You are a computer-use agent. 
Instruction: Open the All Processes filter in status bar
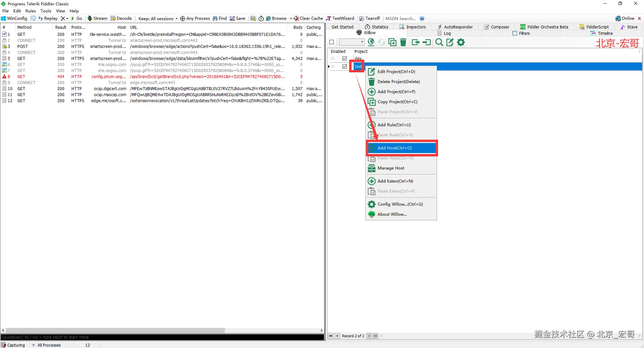pos(46,345)
